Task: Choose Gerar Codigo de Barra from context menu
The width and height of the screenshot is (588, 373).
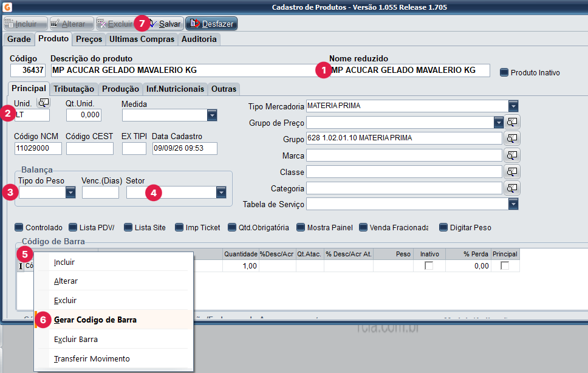Action: click(x=114, y=320)
